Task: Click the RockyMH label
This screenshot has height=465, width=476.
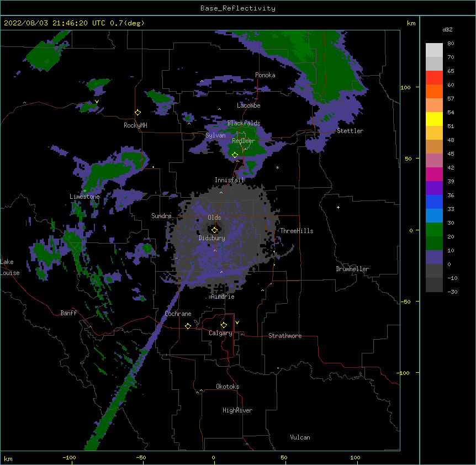Action: pyautogui.click(x=135, y=125)
